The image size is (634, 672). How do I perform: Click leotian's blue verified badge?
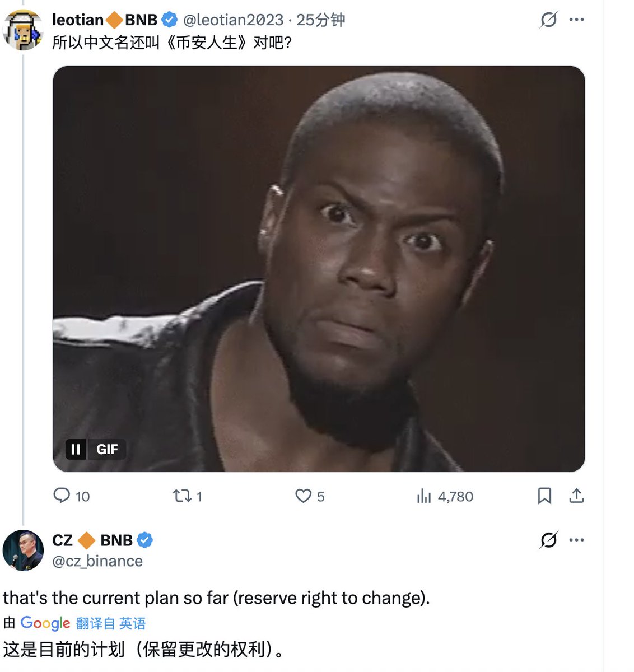[x=170, y=20]
